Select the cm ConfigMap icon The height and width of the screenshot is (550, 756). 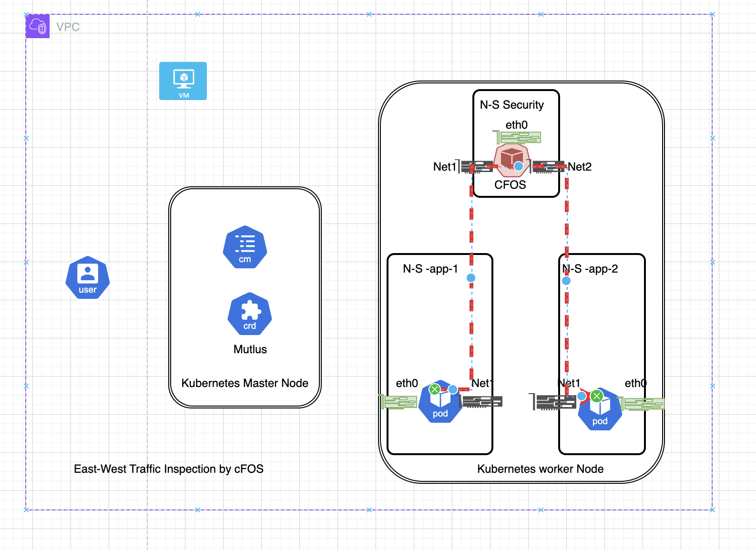pos(245,247)
